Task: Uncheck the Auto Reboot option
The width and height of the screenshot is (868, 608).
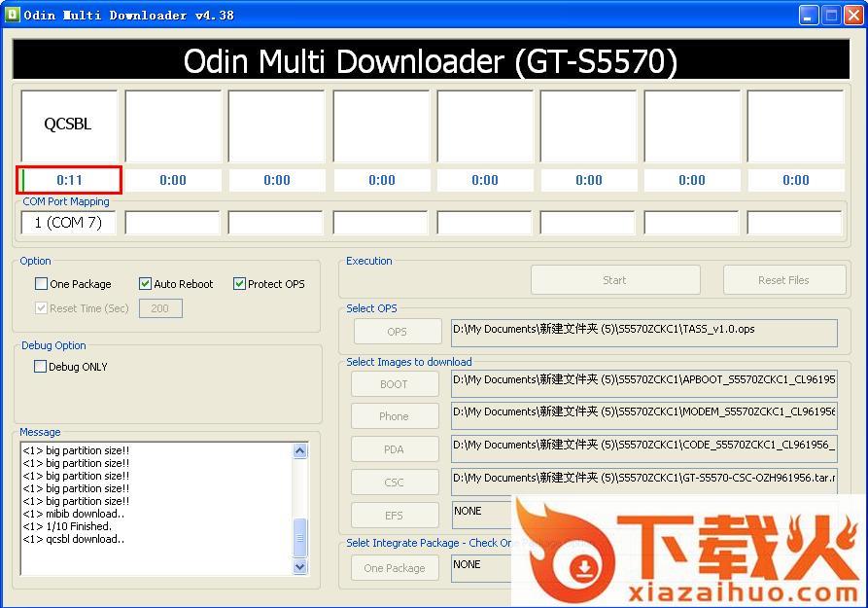Action: point(146,284)
